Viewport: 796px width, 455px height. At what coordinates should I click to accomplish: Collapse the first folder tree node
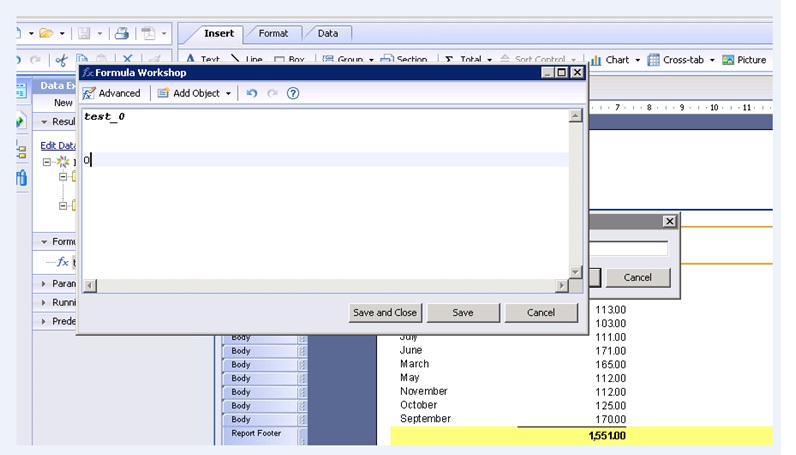62,177
